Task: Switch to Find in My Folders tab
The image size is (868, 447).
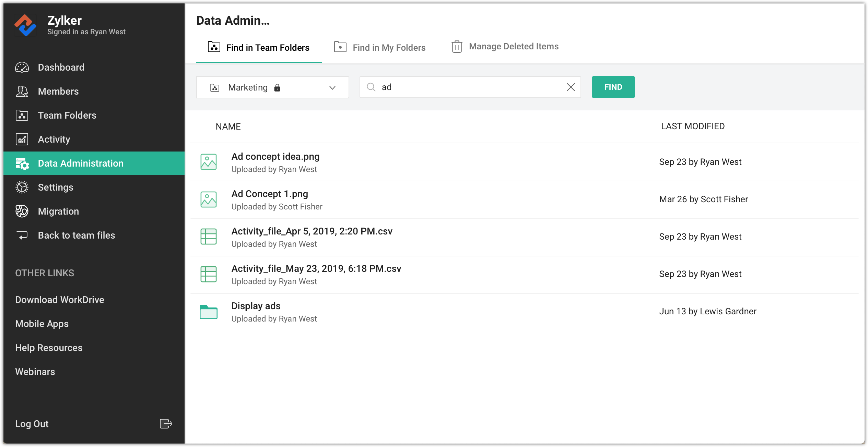Action: tap(380, 48)
